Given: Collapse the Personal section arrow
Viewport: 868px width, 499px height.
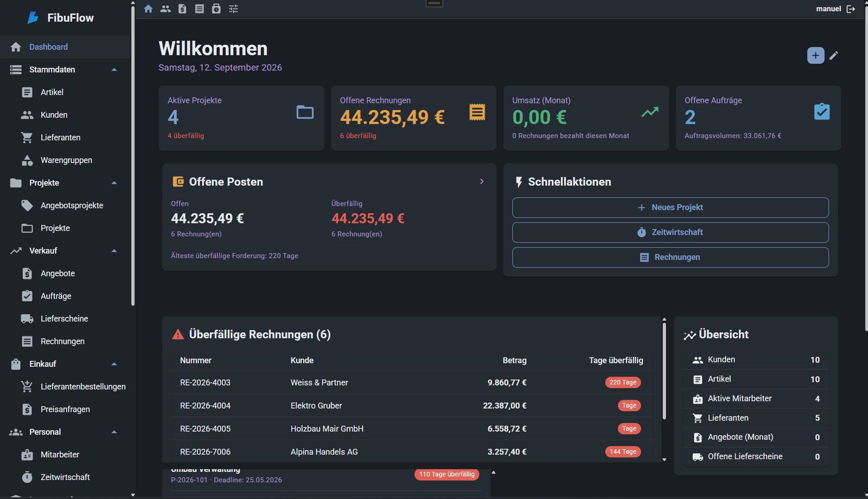Looking at the screenshot, I should pyautogui.click(x=114, y=432).
